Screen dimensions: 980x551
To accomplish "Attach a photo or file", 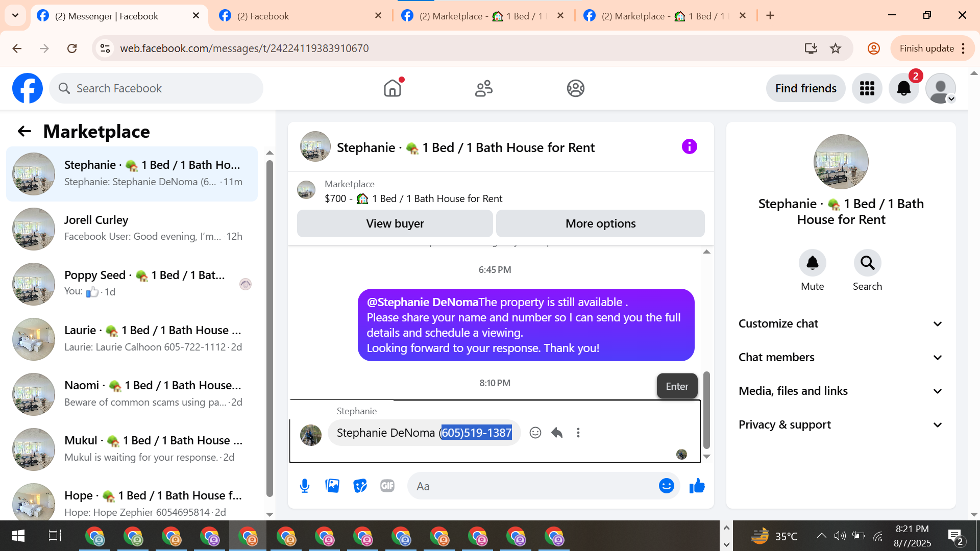I will click(332, 486).
